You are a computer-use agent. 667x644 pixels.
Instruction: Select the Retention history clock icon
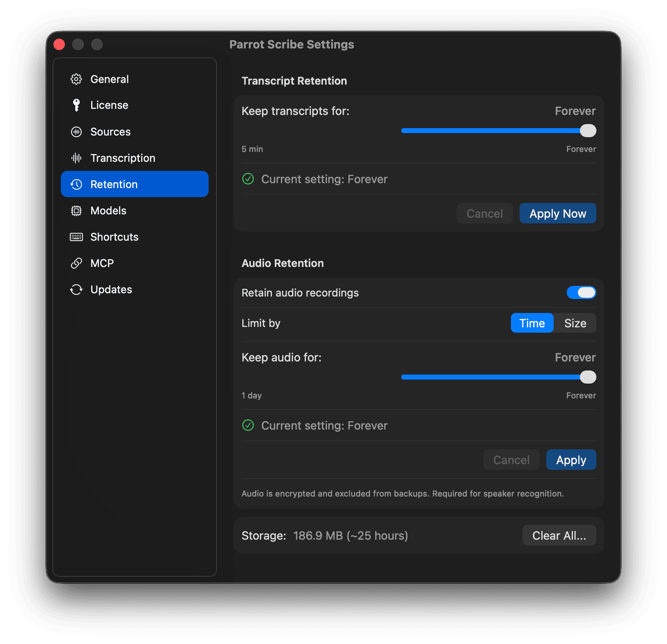coord(76,184)
